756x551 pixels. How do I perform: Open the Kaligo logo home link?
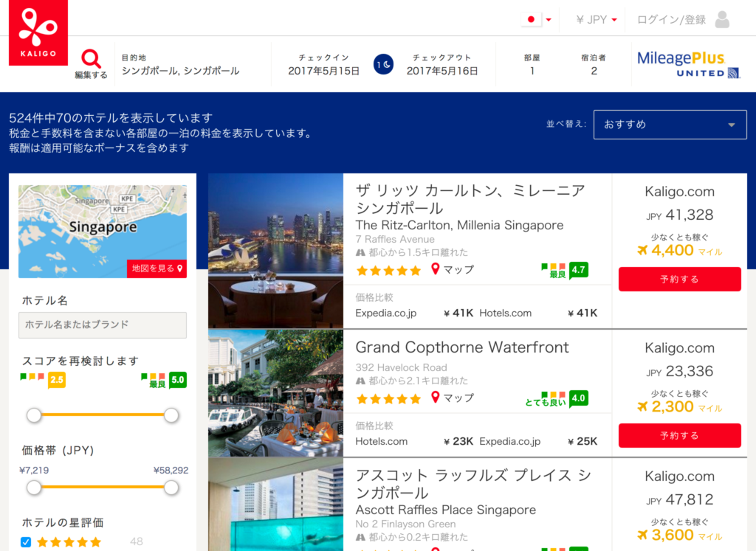point(38,32)
